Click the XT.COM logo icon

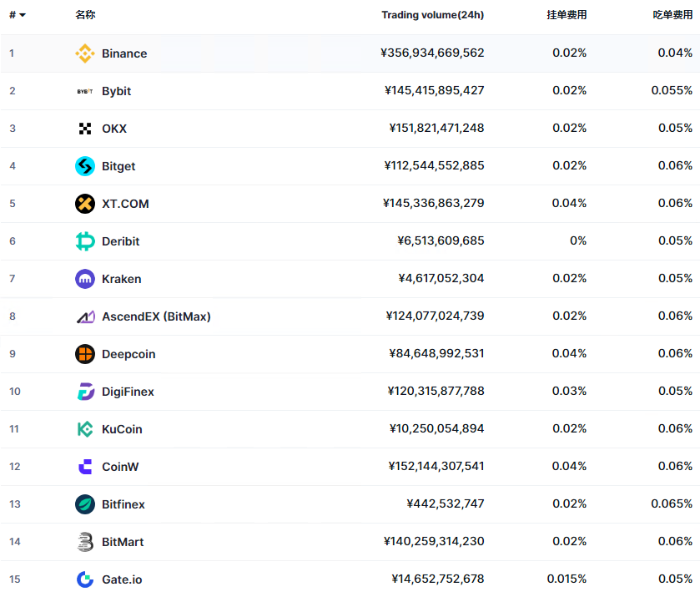[85, 204]
